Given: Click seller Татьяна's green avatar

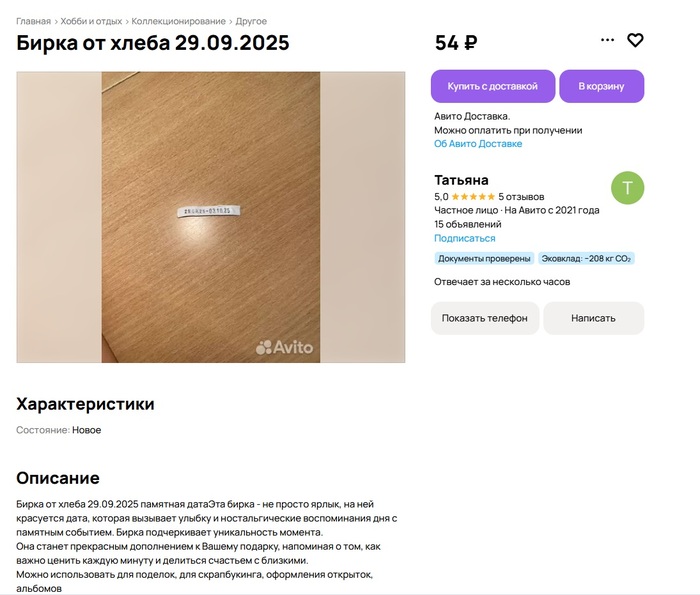Looking at the screenshot, I should [627, 188].
